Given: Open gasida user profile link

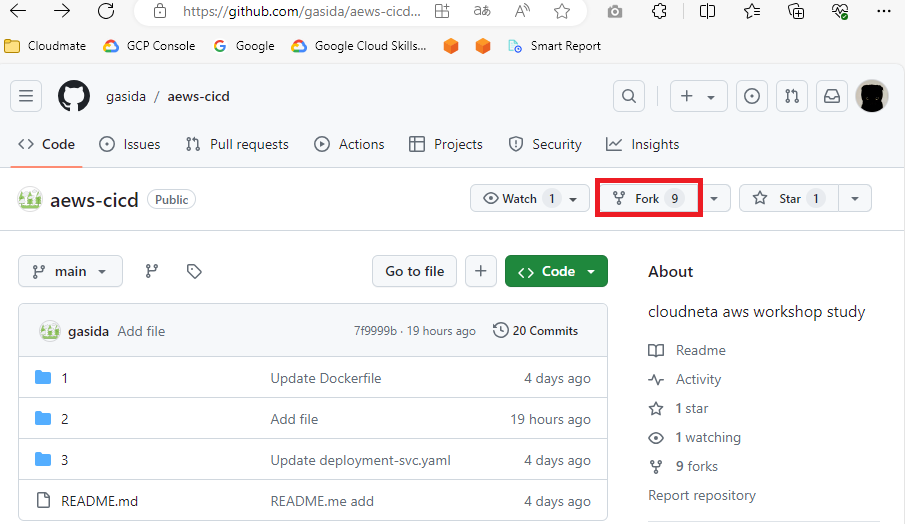Looking at the screenshot, I should (x=126, y=96).
